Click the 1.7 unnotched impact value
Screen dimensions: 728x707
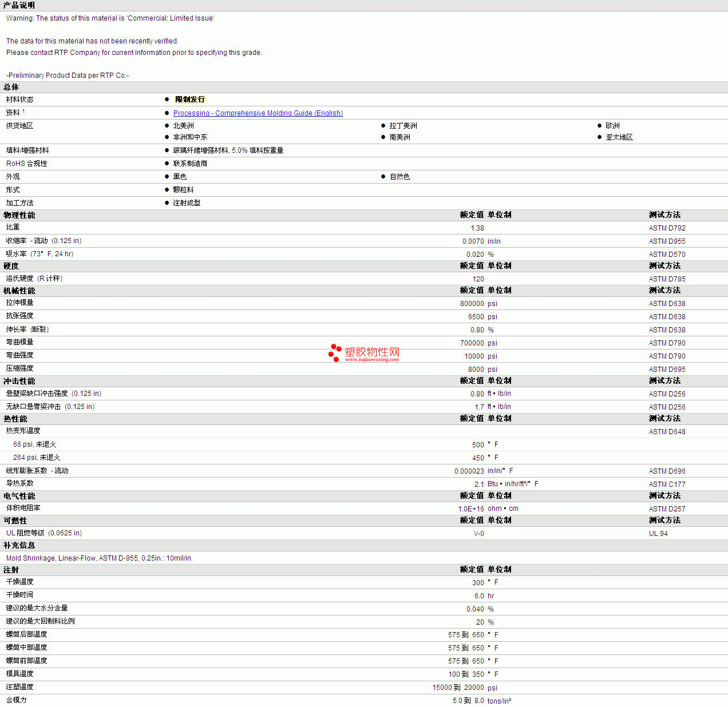480,407
